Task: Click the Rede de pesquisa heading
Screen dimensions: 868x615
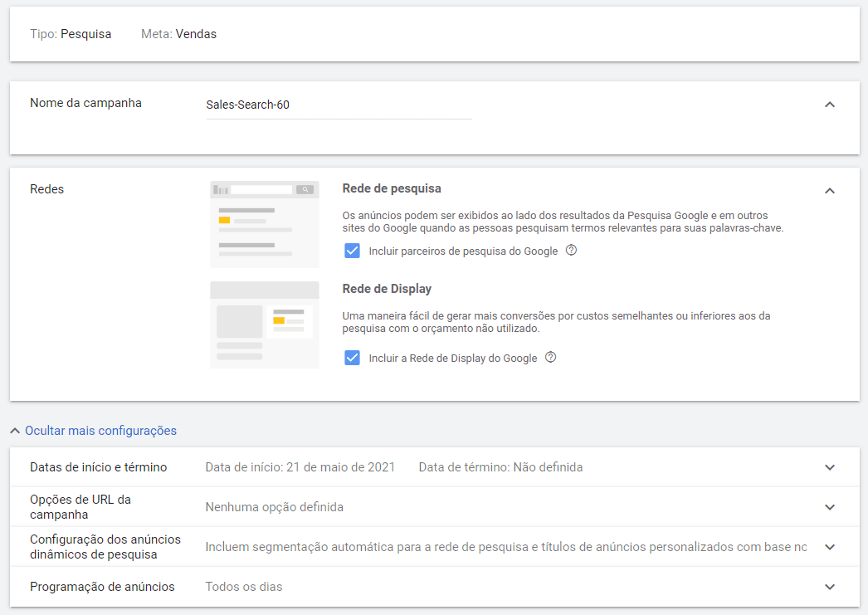Action: (392, 188)
